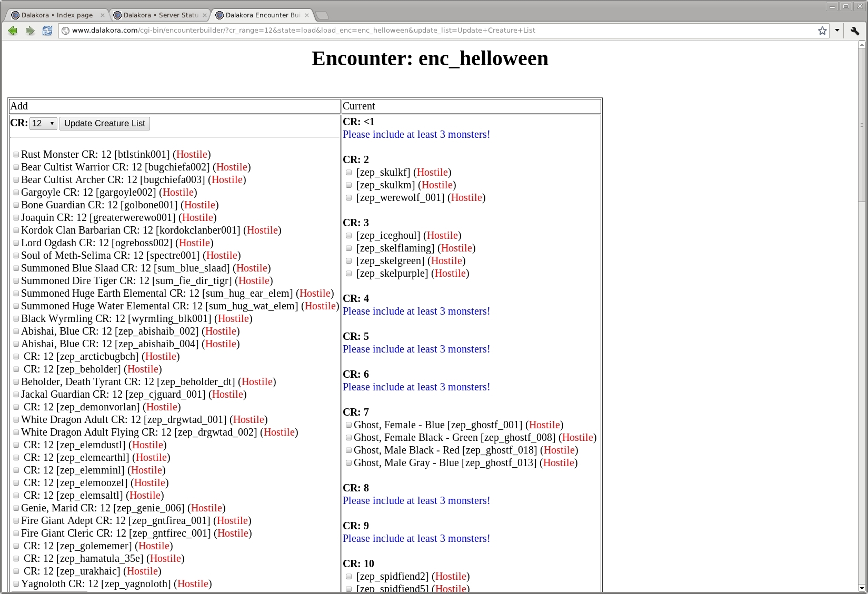Switch to Dalakora Index page tab

click(57, 15)
